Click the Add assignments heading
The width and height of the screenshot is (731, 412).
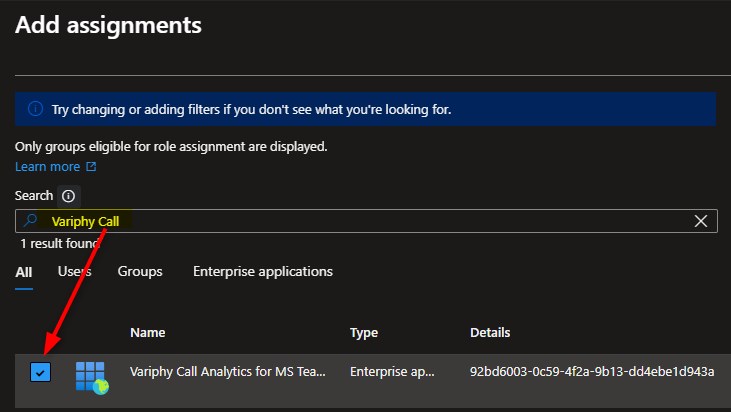[108, 25]
